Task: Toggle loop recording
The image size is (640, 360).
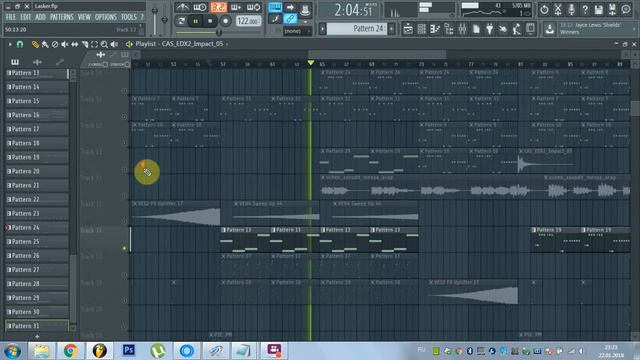Action: [253, 7]
